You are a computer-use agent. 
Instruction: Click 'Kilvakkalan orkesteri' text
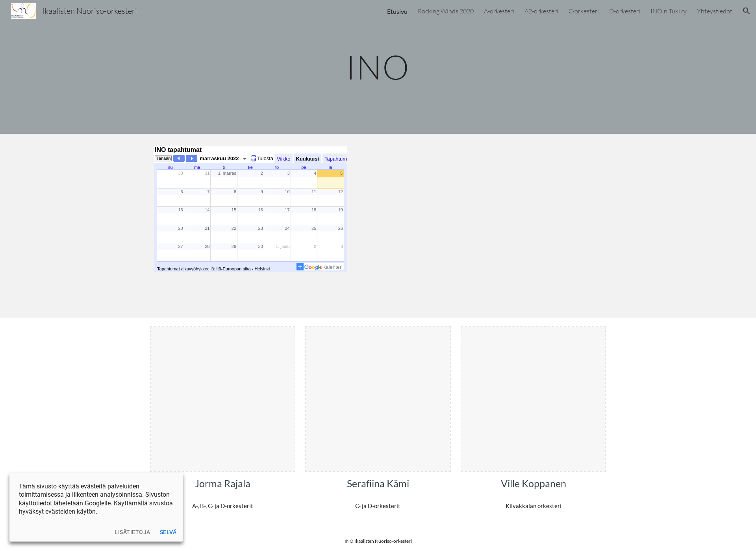(533, 506)
